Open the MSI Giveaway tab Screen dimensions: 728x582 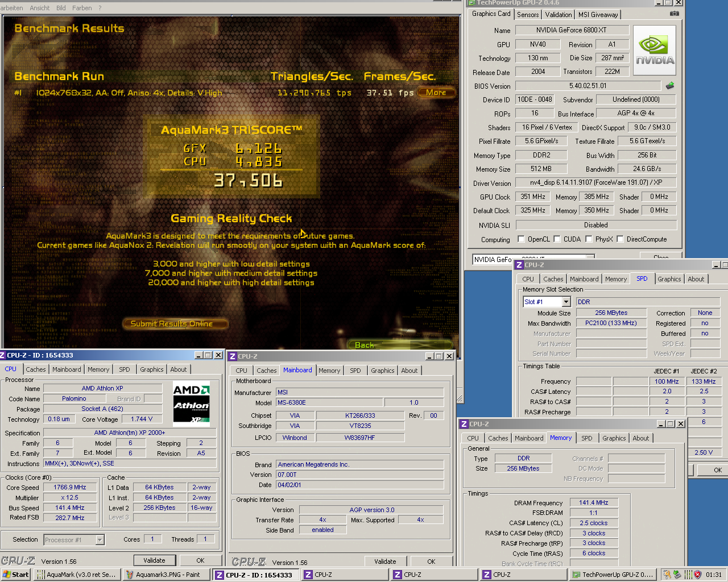pos(598,15)
